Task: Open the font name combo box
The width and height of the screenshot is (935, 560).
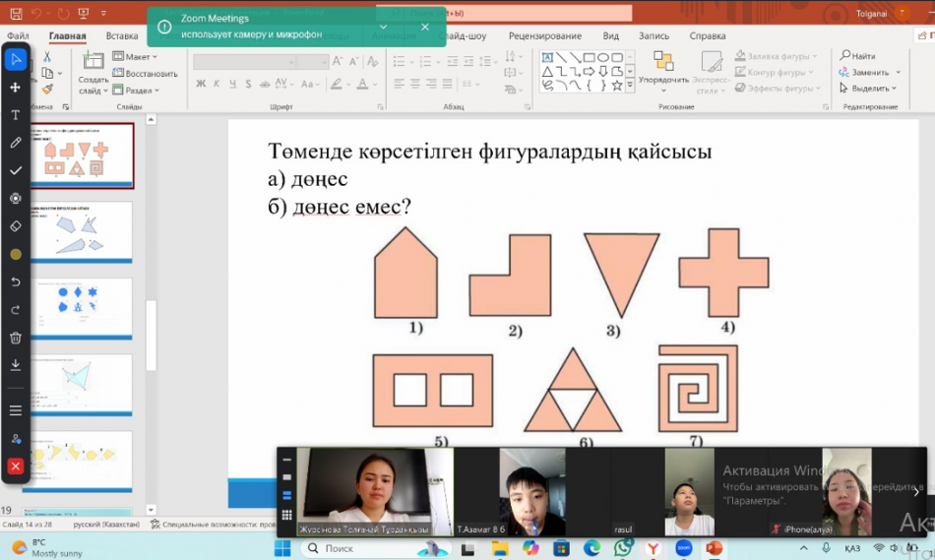Action: (244, 61)
